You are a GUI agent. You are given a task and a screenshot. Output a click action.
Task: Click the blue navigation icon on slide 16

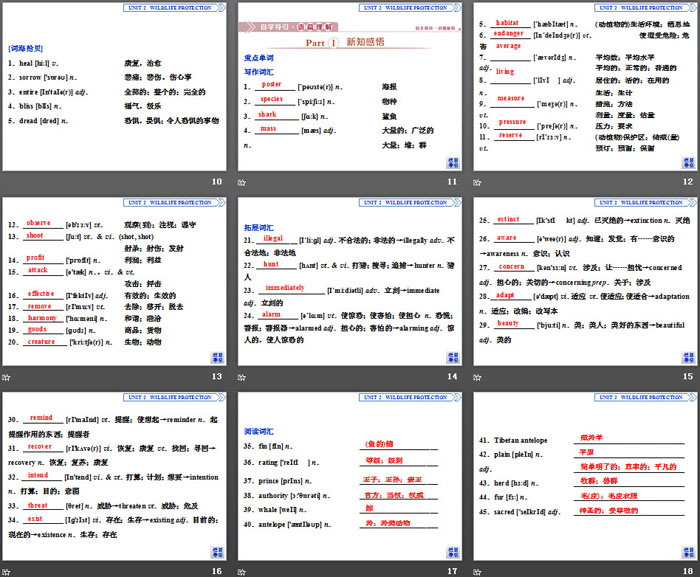tap(217, 552)
